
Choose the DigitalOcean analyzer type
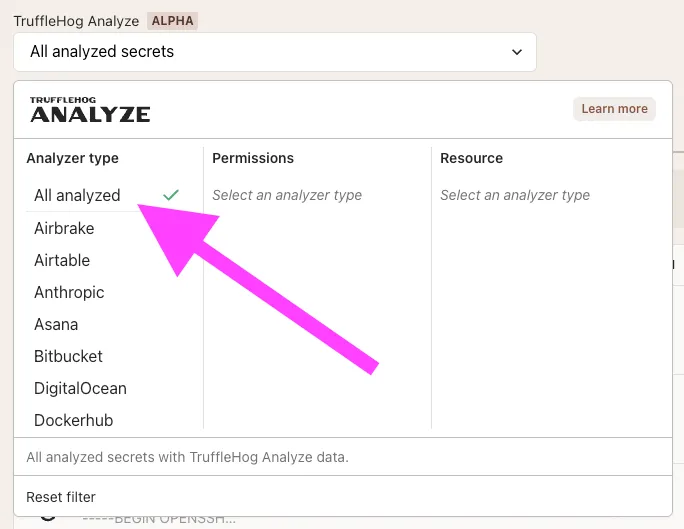80,388
